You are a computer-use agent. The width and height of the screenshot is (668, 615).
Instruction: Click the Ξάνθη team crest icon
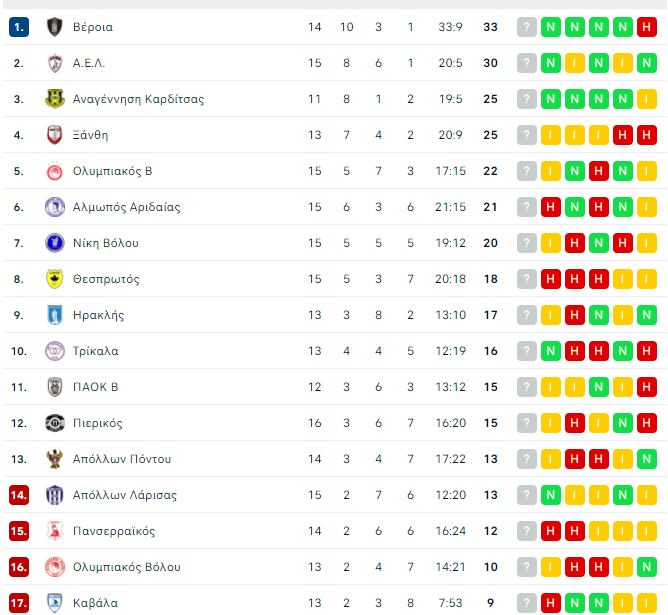click(55, 135)
